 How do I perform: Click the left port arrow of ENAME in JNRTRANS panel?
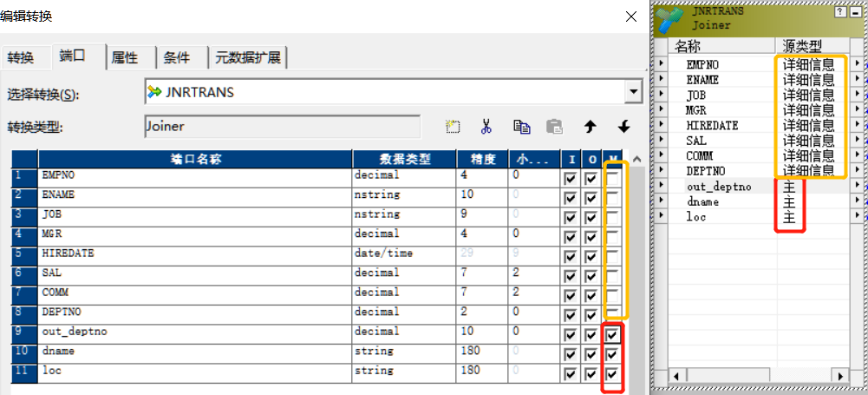pyautogui.click(x=661, y=79)
